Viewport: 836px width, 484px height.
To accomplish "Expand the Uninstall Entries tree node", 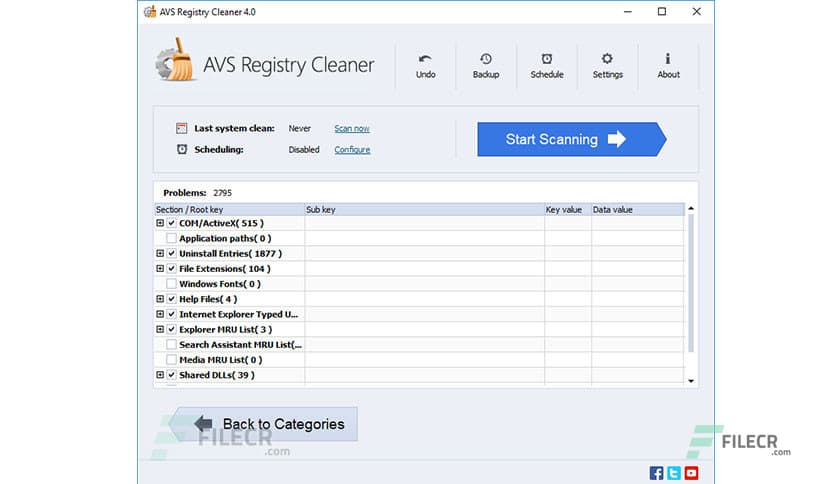I will click(x=160, y=253).
